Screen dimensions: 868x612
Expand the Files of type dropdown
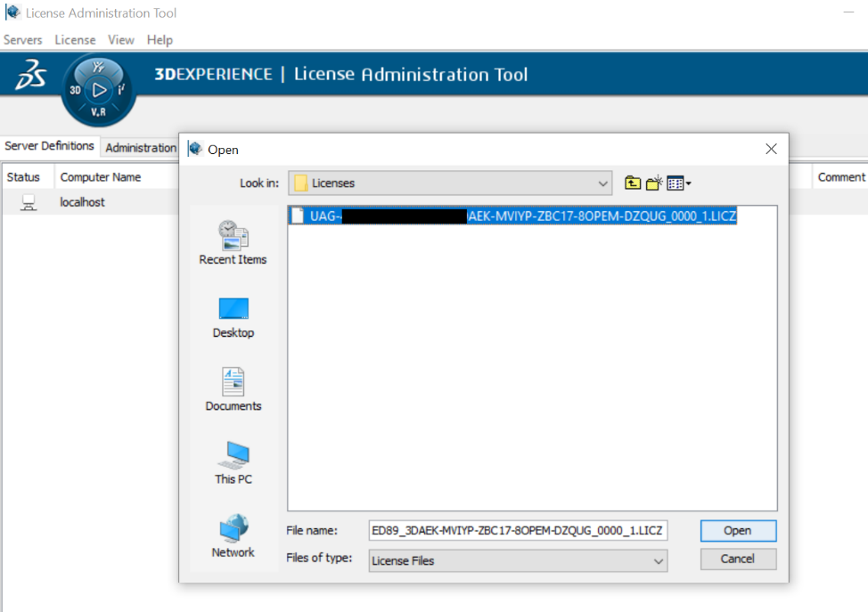tap(658, 560)
